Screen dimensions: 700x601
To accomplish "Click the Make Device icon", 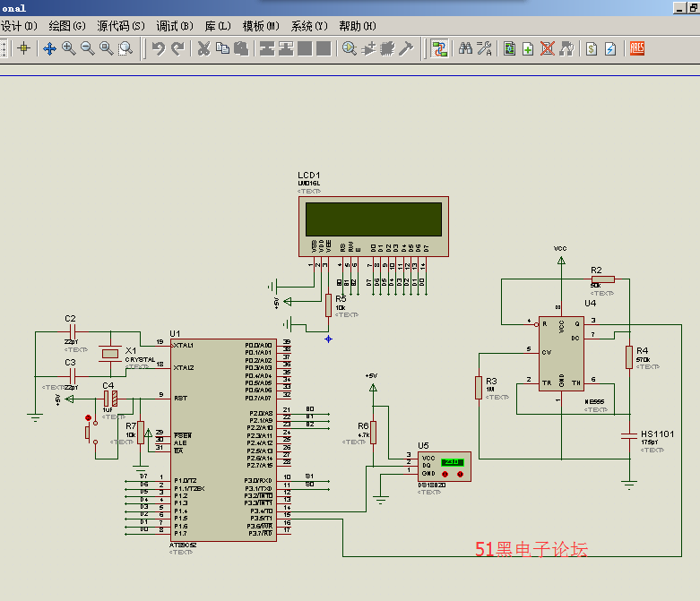I will click(x=368, y=48).
